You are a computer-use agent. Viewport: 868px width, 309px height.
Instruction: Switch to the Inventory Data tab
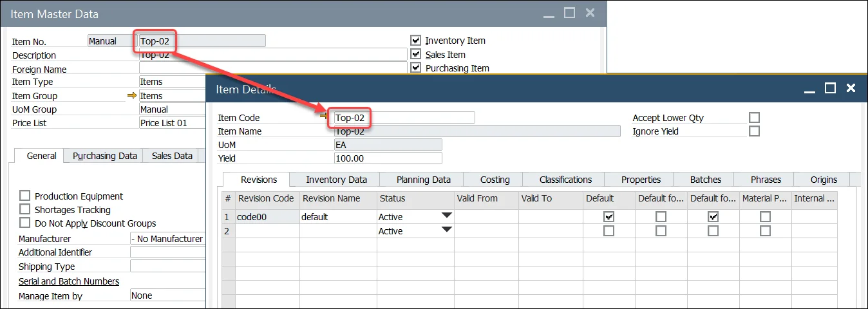point(336,180)
